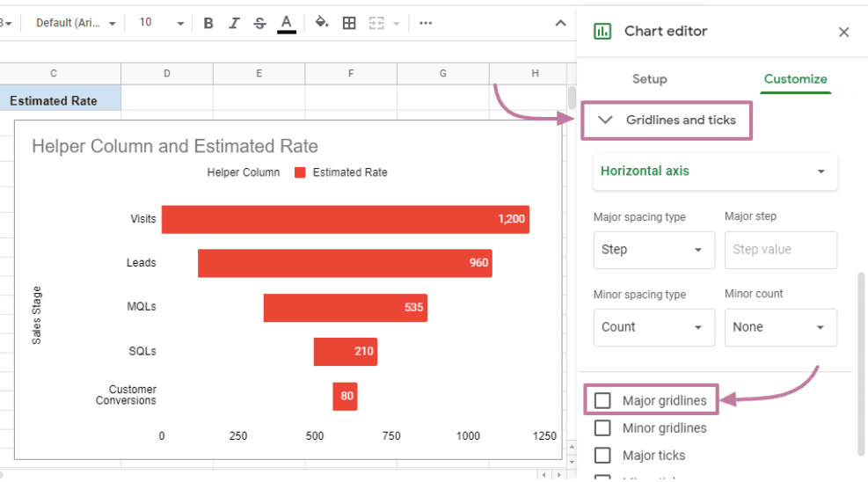The height and width of the screenshot is (482, 868).
Task: Click the Sales Stage axis title
Action: [x=37, y=316]
